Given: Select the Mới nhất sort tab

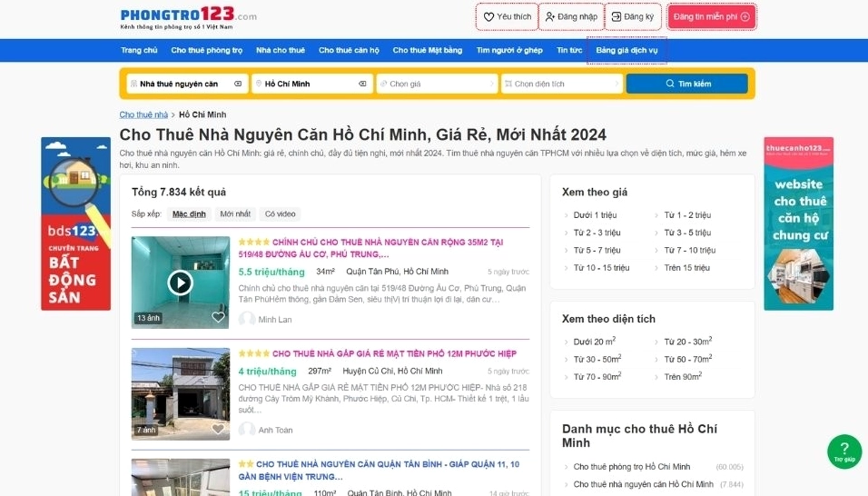Looking at the screenshot, I should [235, 214].
